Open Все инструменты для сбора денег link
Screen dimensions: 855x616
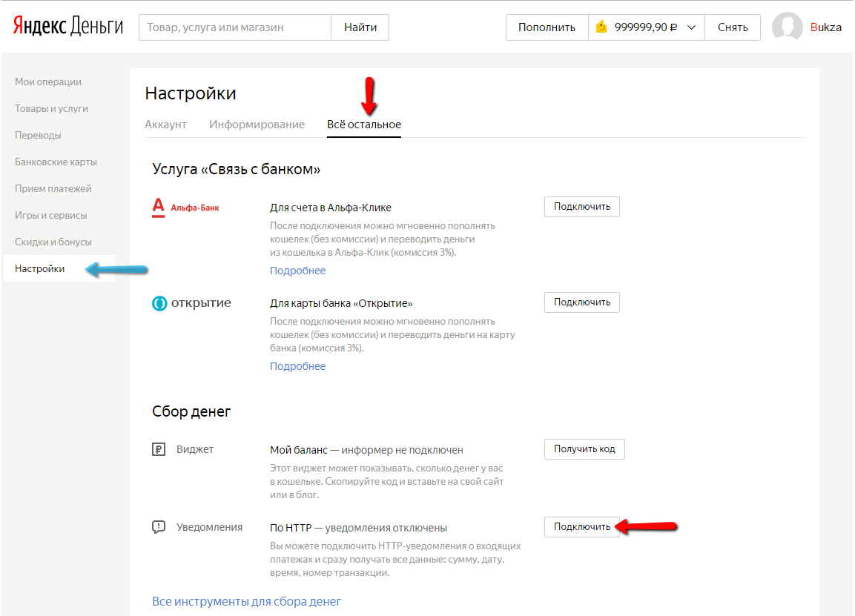(x=246, y=601)
